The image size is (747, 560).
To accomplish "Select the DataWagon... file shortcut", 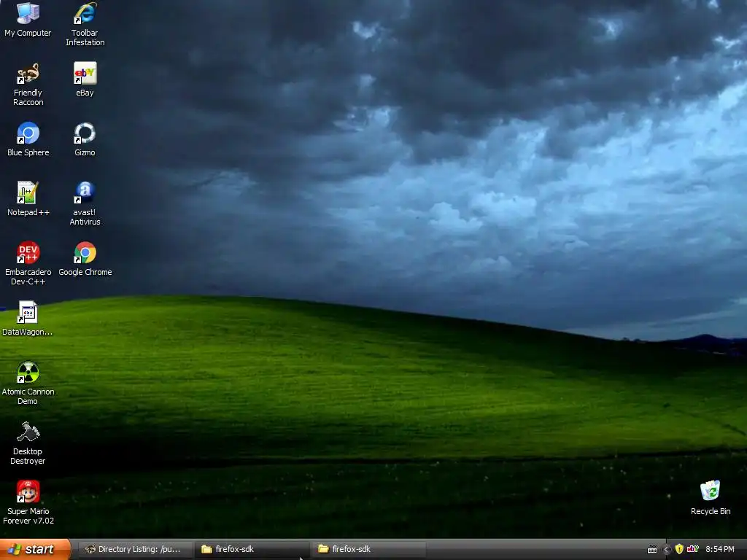I will point(28,319).
